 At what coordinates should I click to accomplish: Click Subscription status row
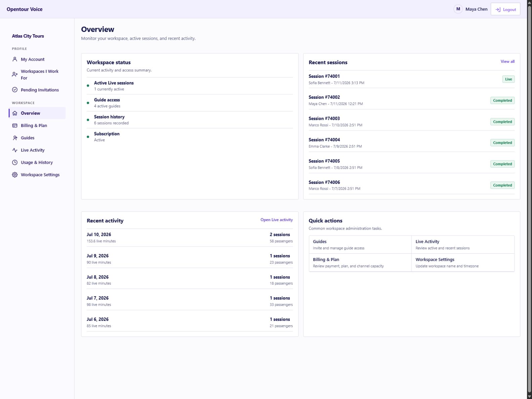click(190, 137)
